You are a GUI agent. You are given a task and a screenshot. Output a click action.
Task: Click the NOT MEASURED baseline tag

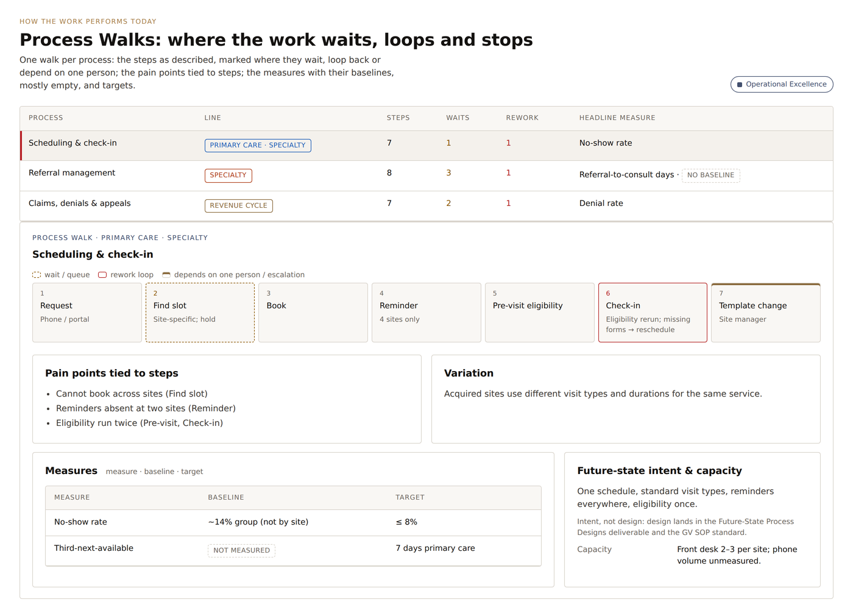241,551
